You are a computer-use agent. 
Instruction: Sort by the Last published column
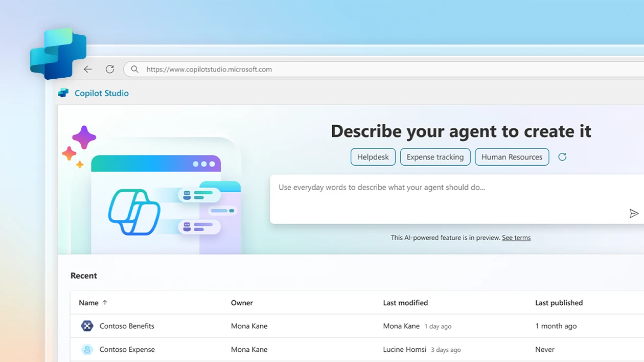[559, 303]
